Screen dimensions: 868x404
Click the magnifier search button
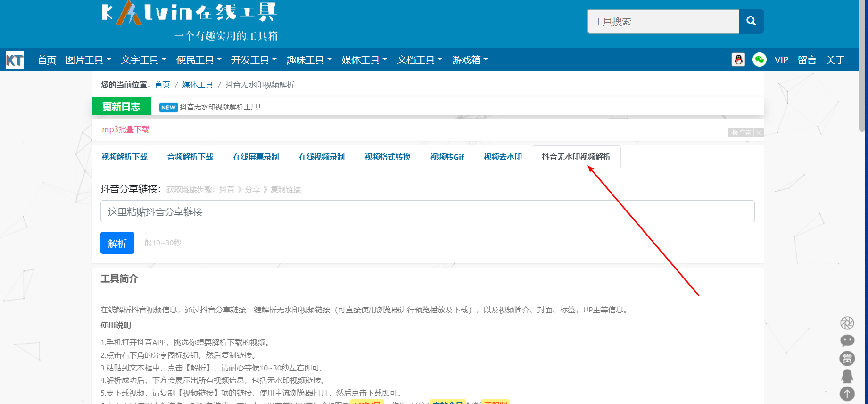(751, 21)
